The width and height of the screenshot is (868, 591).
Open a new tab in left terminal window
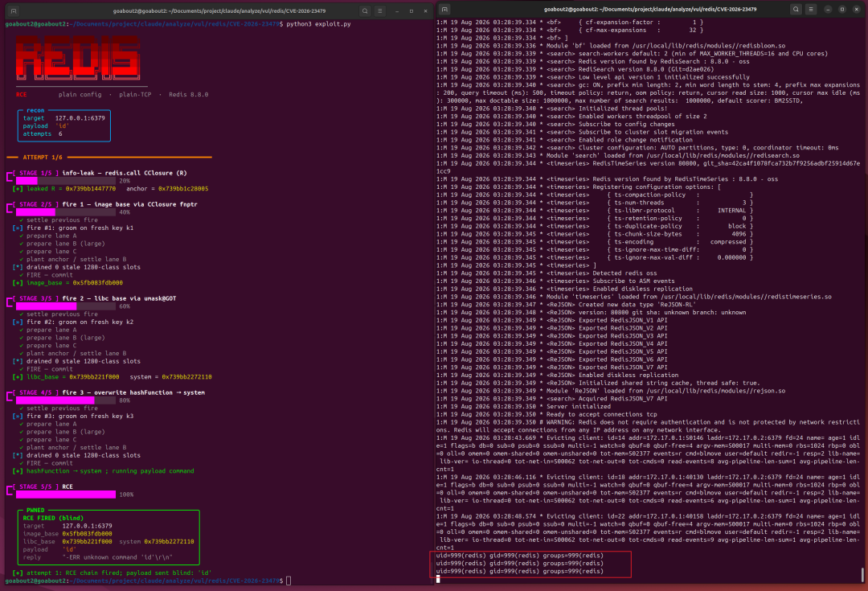coord(14,11)
